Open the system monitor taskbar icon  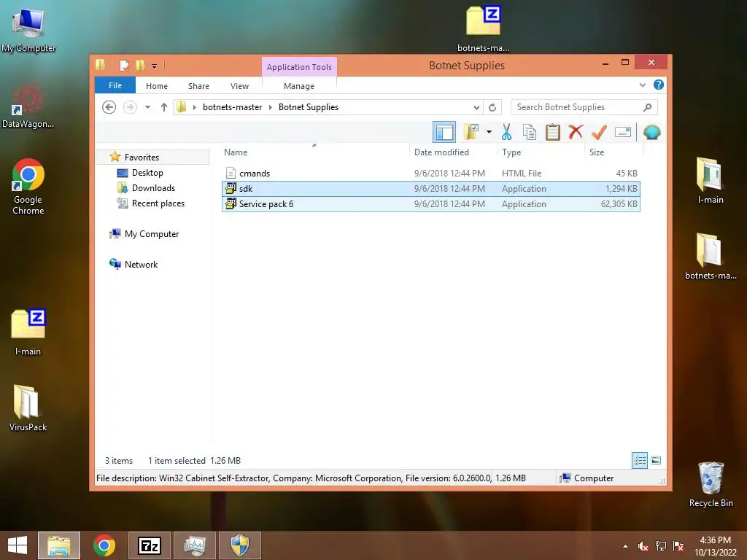pyautogui.click(x=194, y=545)
